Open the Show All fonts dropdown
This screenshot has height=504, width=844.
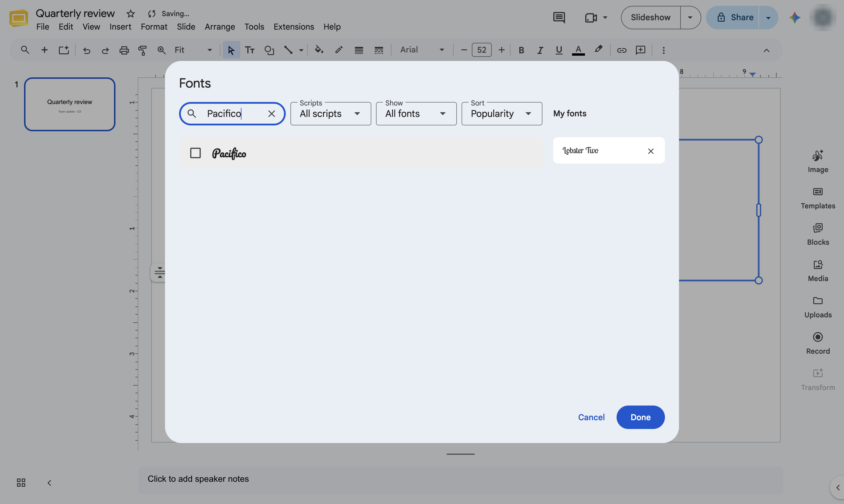pyautogui.click(x=416, y=114)
